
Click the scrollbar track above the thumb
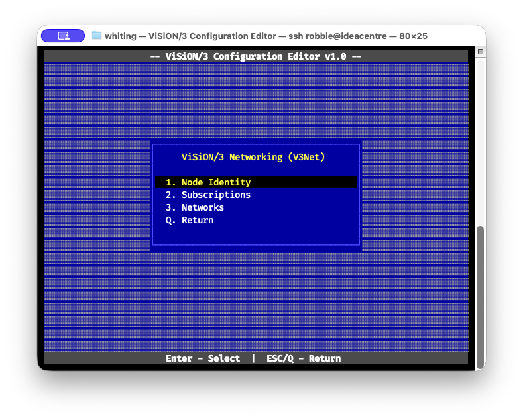481,146
